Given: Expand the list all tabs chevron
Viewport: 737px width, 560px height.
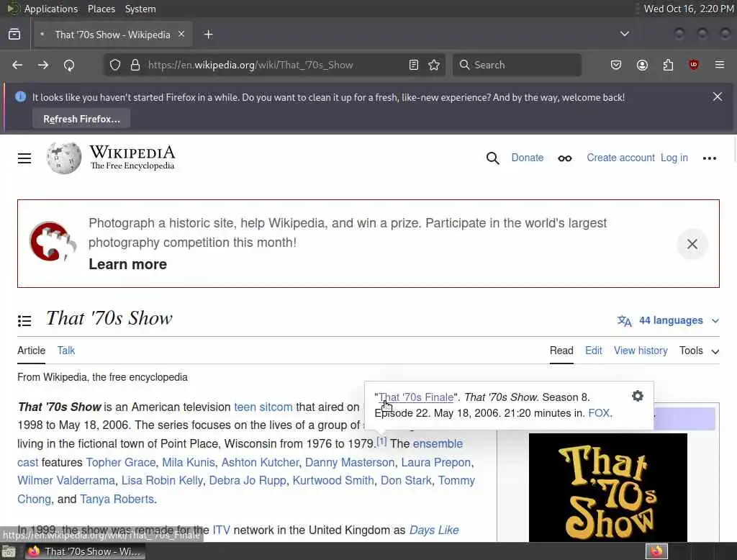Looking at the screenshot, I should [625, 34].
